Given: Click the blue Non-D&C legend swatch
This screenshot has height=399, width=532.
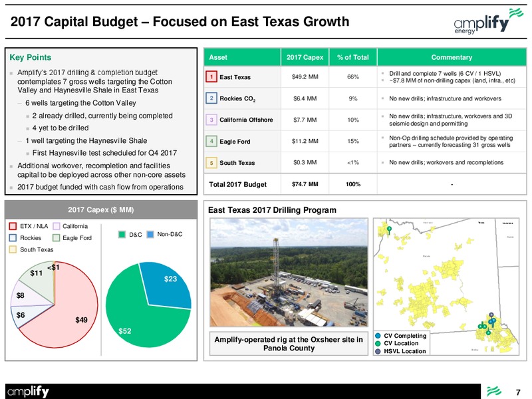Looking at the screenshot, I should point(150,235).
